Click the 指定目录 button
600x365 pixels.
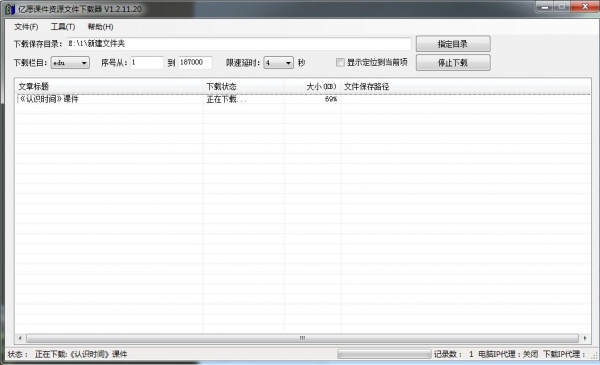pyautogui.click(x=453, y=44)
